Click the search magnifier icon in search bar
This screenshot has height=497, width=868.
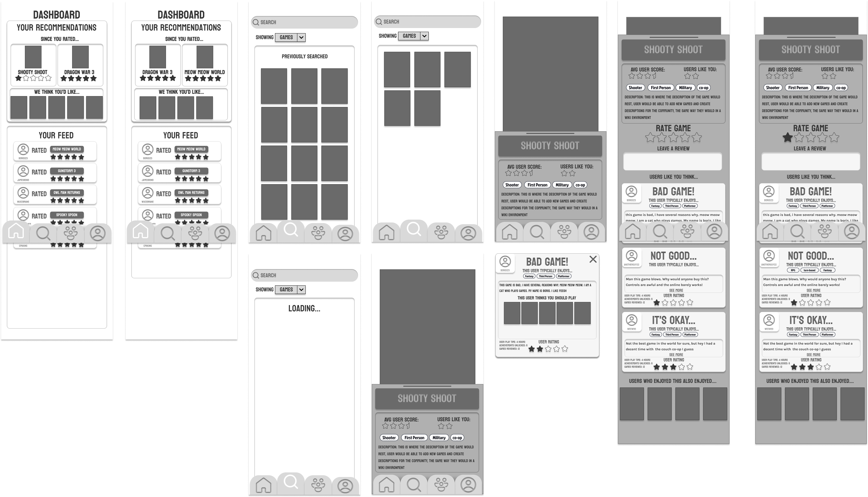(256, 23)
